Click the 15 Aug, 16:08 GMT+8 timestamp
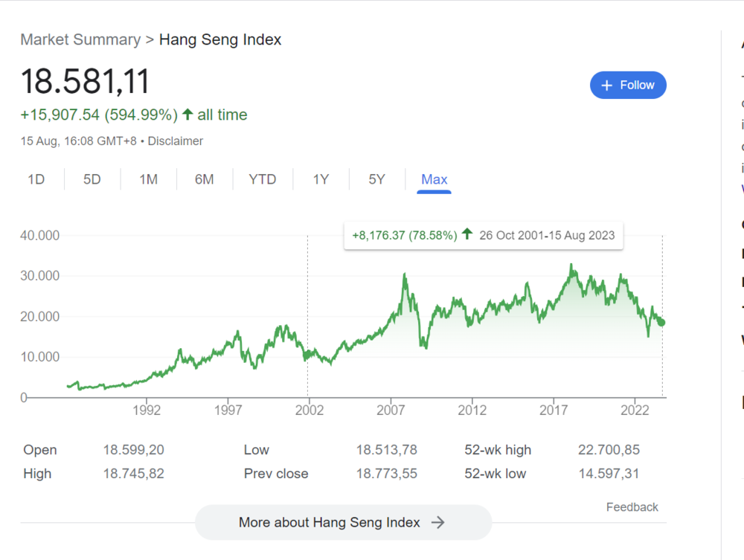Viewport: 744px width, 560px height. pyautogui.click(x=78, y=141)
